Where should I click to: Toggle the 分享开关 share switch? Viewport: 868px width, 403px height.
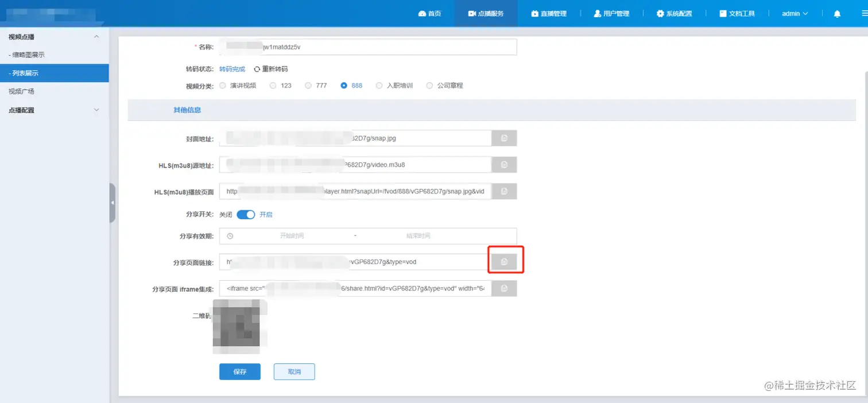point(246,215)
